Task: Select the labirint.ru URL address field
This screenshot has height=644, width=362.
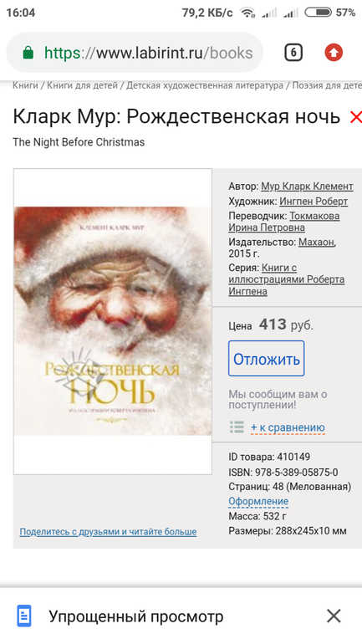Action: coord(135,53)
